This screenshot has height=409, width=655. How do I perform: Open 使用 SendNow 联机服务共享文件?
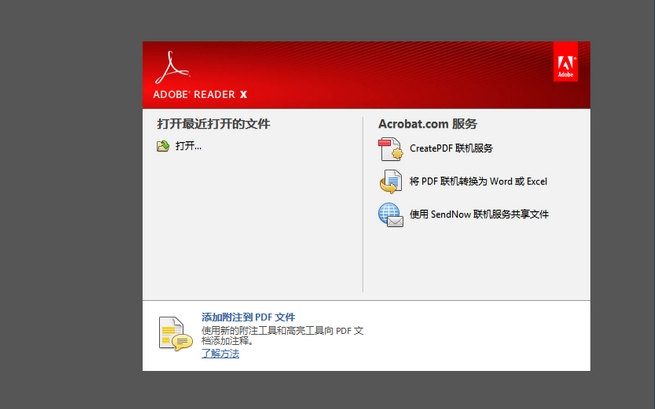click(x=479, y=214)
